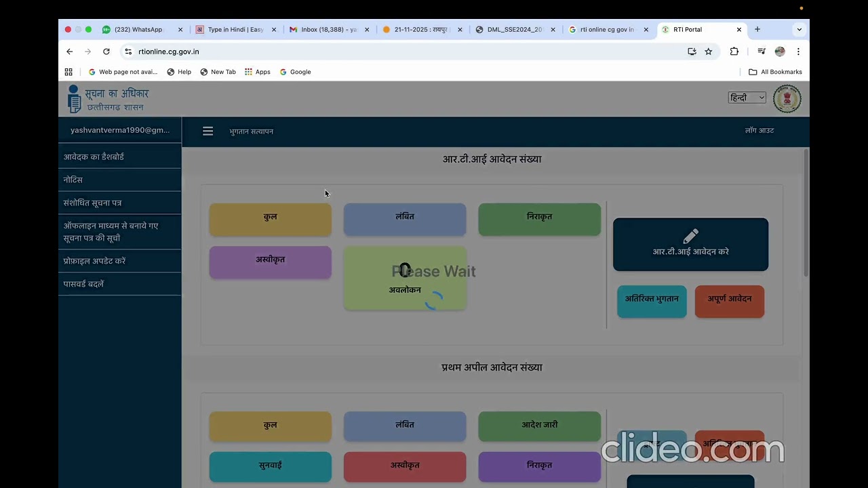Click the अपूर्ण आवेदन button
The width and height of the screenshot is (868, 488).
click(730, 302)
